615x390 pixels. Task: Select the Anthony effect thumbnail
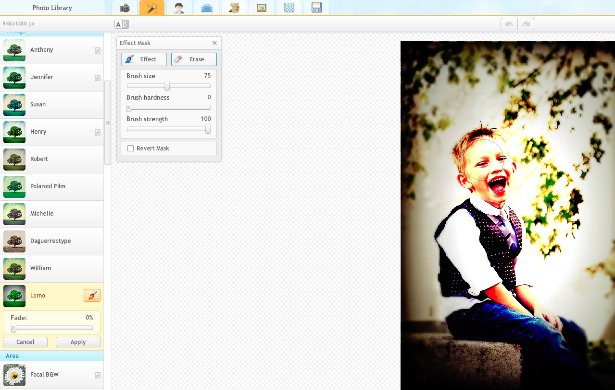(x=14, y=50)
